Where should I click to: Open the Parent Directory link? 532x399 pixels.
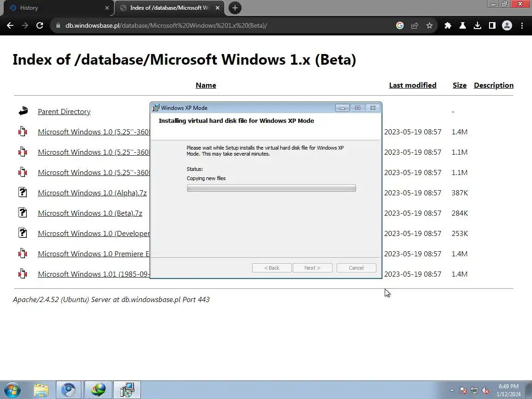[x=64, y=112]
